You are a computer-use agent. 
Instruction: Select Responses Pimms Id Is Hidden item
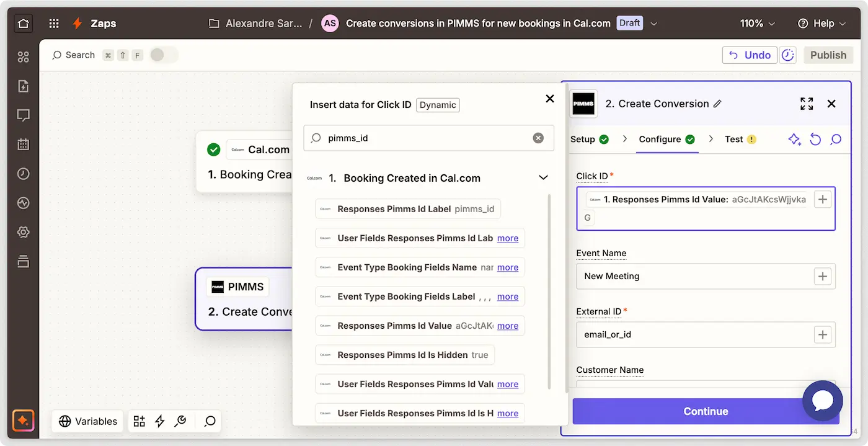coord(404,355)
